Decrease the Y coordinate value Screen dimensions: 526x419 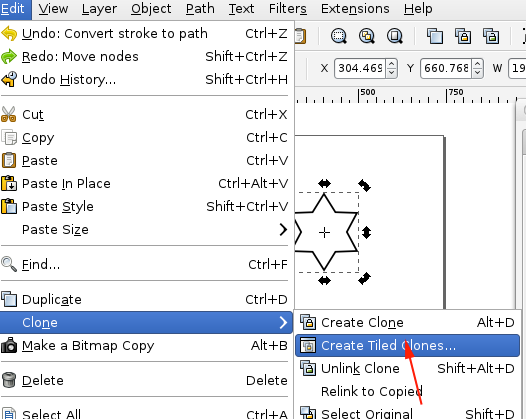[x=478, y=73]
